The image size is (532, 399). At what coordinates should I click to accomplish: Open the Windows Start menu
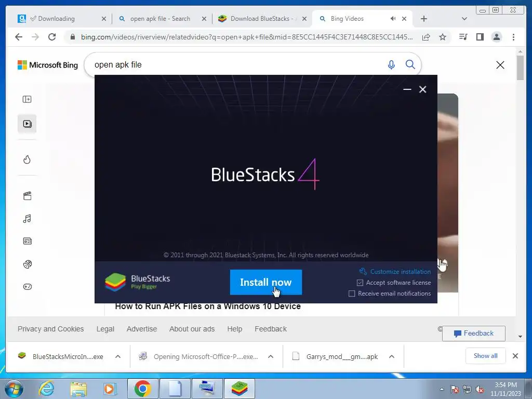click(14, 389)
